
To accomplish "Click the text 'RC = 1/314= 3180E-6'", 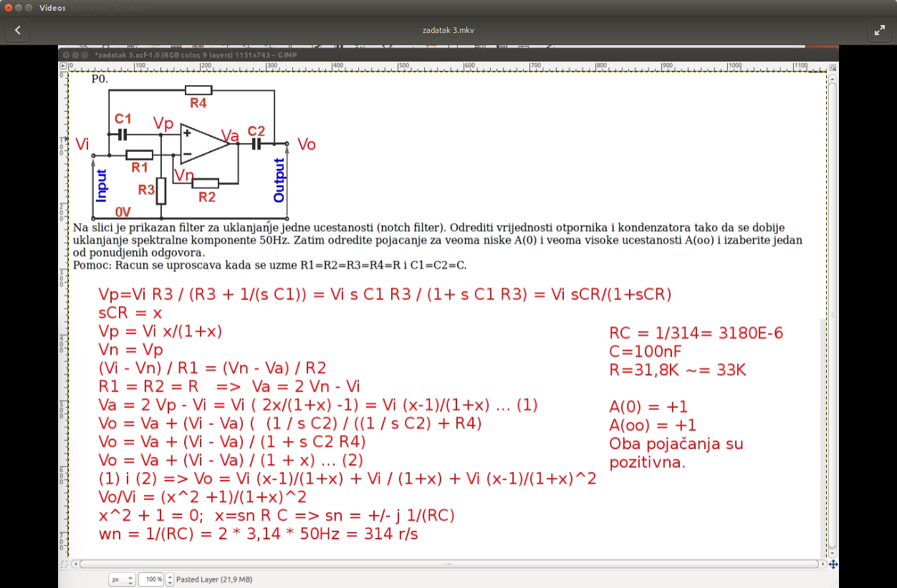I will click(x=696, y=333).
